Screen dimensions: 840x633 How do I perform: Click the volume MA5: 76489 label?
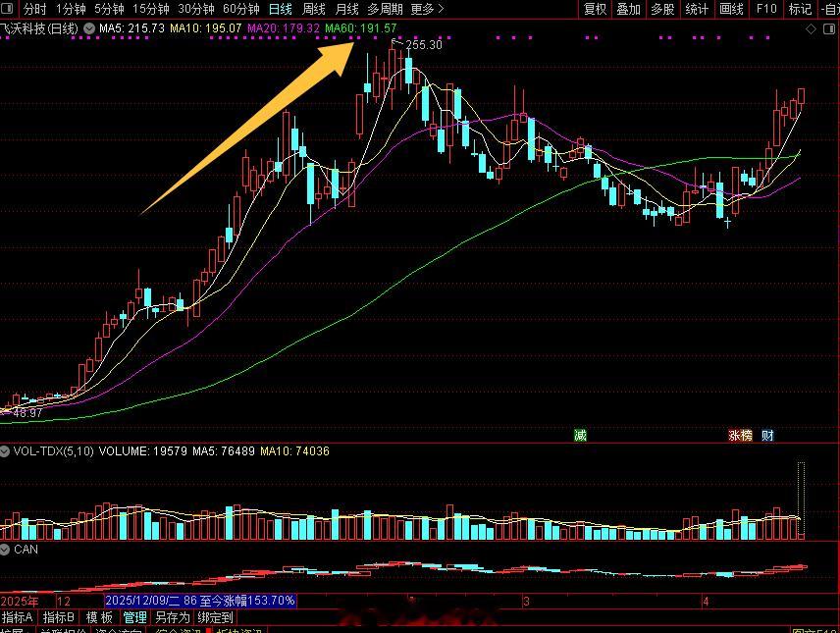(x=224, y=451)
